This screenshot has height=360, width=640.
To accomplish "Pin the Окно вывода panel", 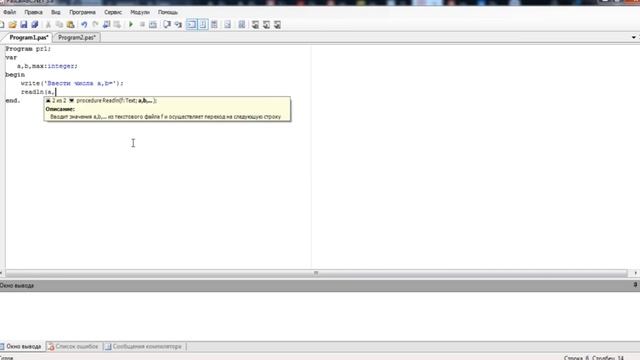I will tap(635, 285).
